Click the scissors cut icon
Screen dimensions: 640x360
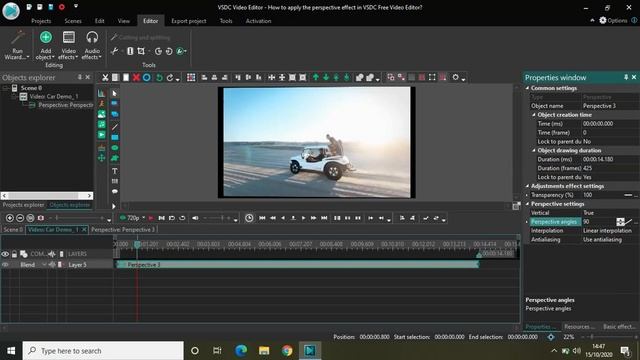[105, 78]
